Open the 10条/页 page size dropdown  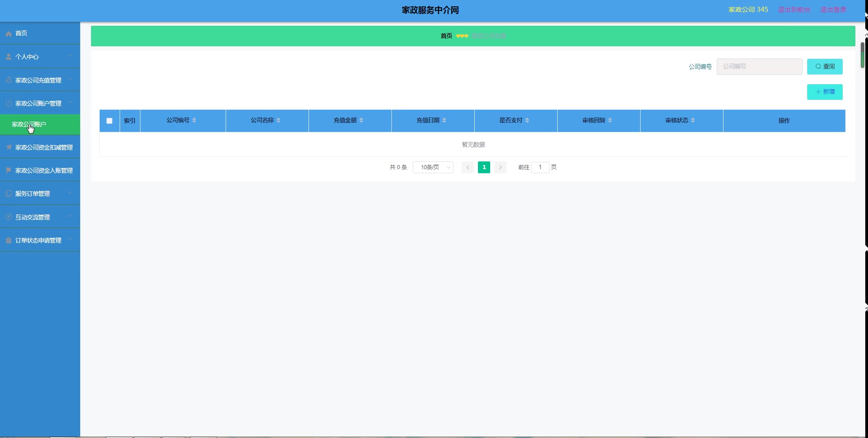pos(433,167)
